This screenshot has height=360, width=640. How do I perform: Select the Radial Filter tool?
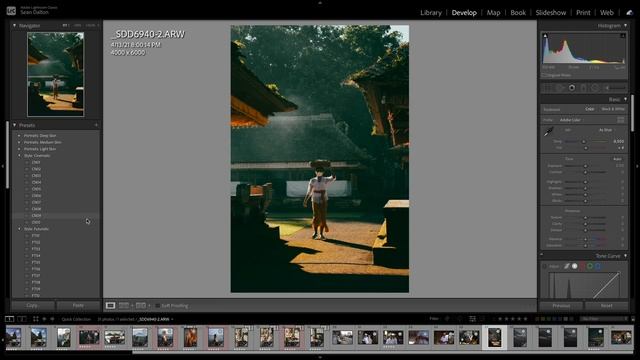(x=595, y=88)
